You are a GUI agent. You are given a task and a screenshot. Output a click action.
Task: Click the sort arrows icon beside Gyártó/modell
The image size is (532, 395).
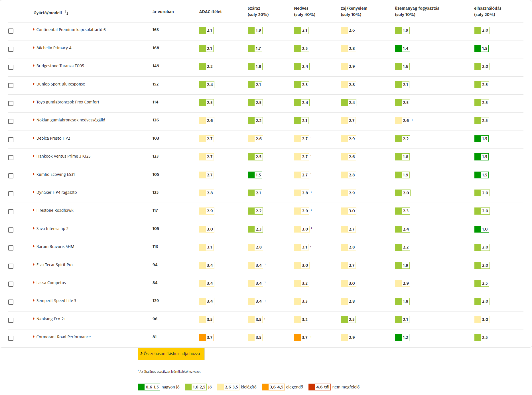pyautogui.click(x=66, y=13)
